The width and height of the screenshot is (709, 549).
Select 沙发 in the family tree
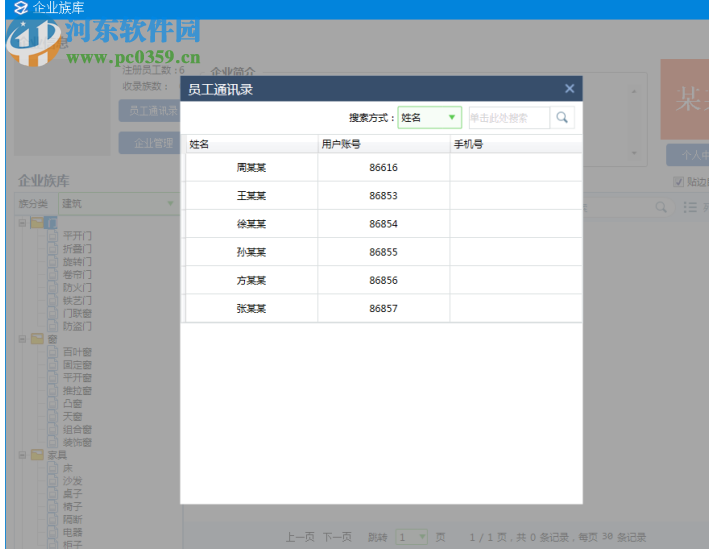(72, 481)
